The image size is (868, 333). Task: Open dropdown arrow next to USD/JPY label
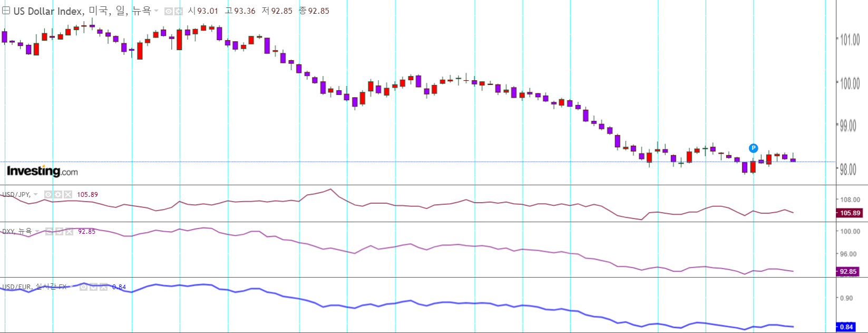click(x=36, y=195)
